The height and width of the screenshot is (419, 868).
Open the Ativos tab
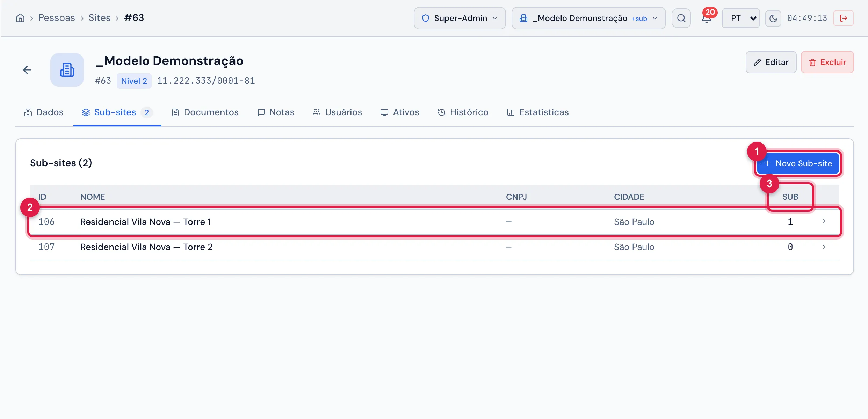point(400,112)
